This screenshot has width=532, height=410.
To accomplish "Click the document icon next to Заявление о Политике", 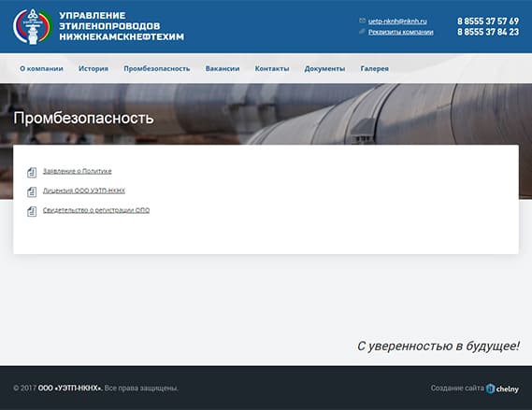I will 32,172.
